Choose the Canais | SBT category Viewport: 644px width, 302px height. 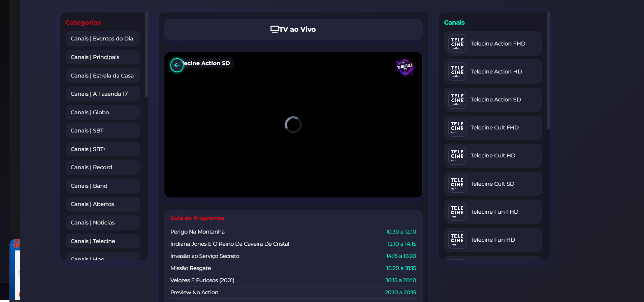click(x=103, y=130)
